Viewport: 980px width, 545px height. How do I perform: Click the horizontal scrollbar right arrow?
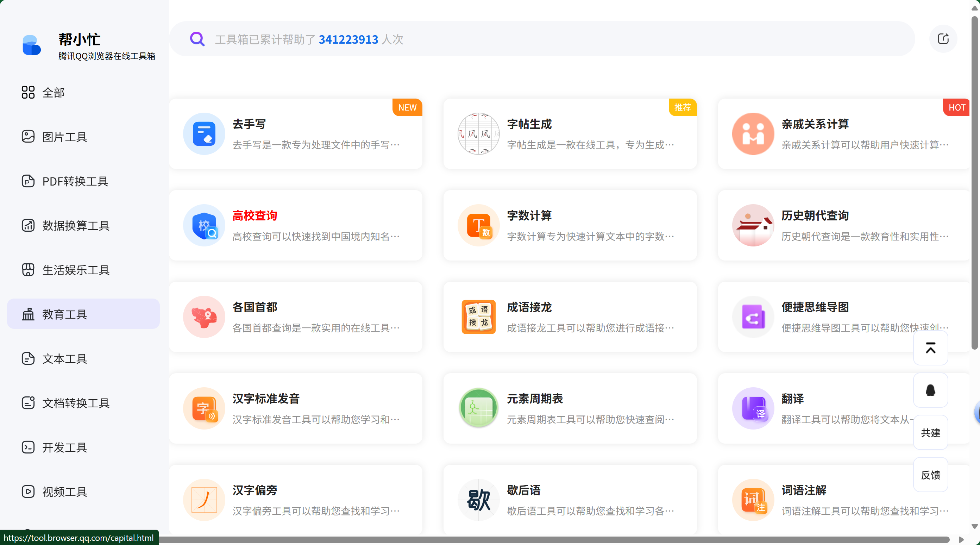tap(961, 540)
